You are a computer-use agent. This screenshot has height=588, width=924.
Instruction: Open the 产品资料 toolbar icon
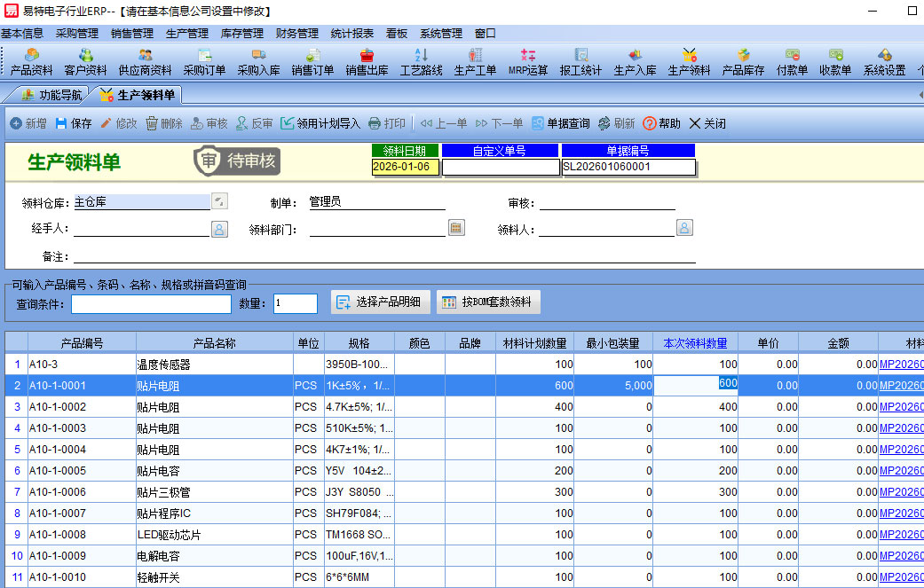(x=31, y=61)
